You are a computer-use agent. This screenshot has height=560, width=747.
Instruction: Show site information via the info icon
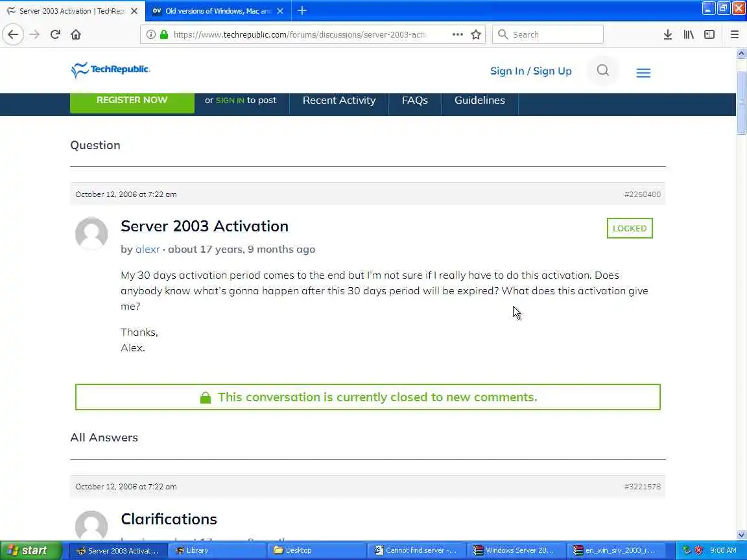(150, 34)
